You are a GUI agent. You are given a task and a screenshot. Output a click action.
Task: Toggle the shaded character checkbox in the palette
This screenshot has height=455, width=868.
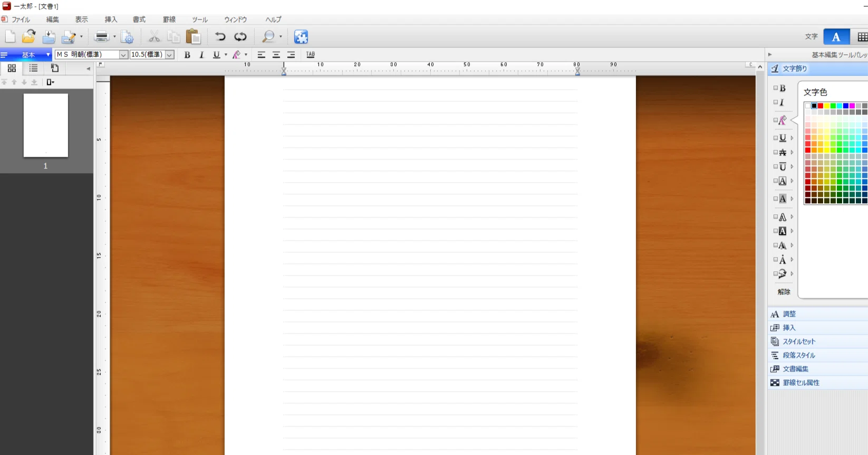[x=776, y=198]
